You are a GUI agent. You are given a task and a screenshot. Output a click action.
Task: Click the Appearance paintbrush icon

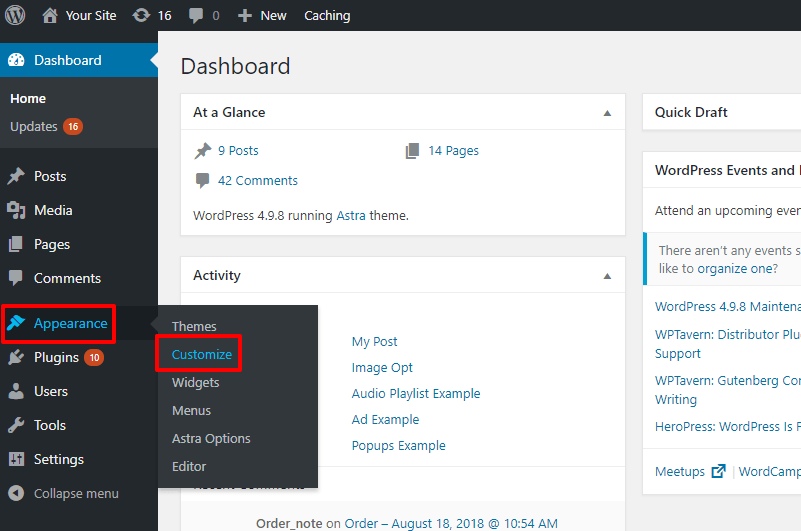coord(16,323)
